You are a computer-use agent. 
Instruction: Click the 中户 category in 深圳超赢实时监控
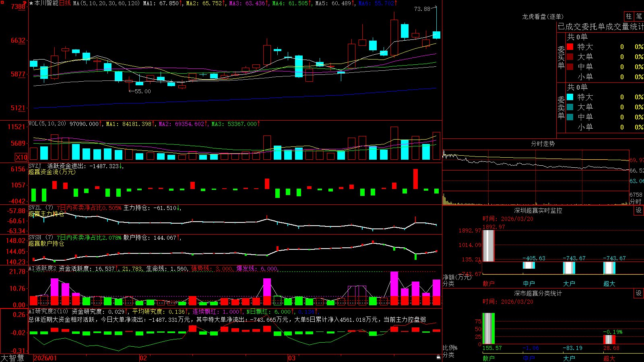(x=528, y=284)
